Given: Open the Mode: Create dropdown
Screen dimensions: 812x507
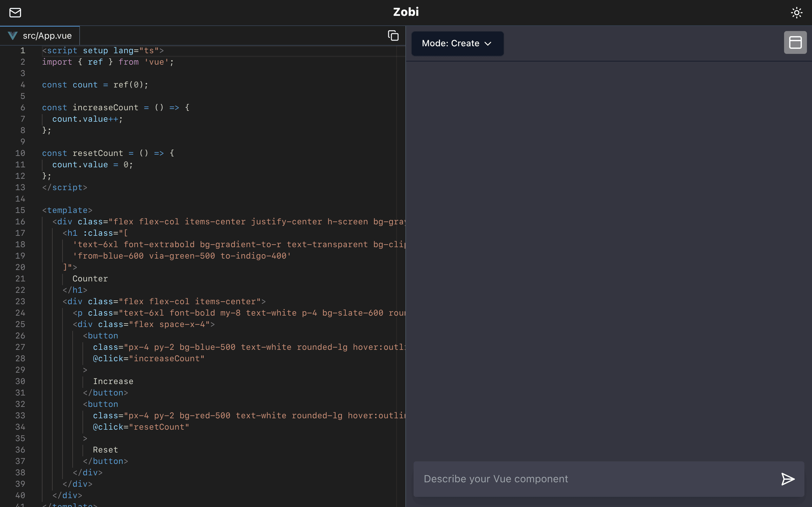Looking at the screenshot, I should (x=457, y=44).
